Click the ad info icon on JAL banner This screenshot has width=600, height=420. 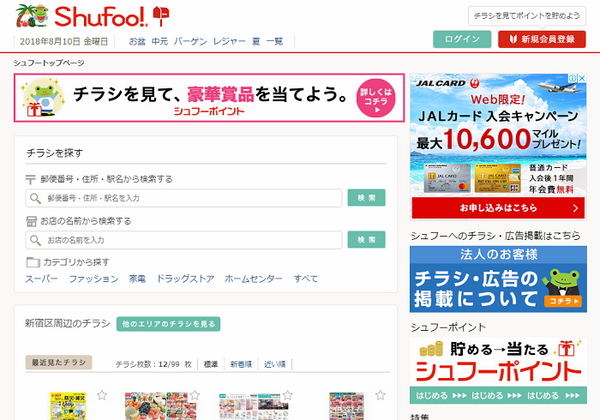[573, 78]
